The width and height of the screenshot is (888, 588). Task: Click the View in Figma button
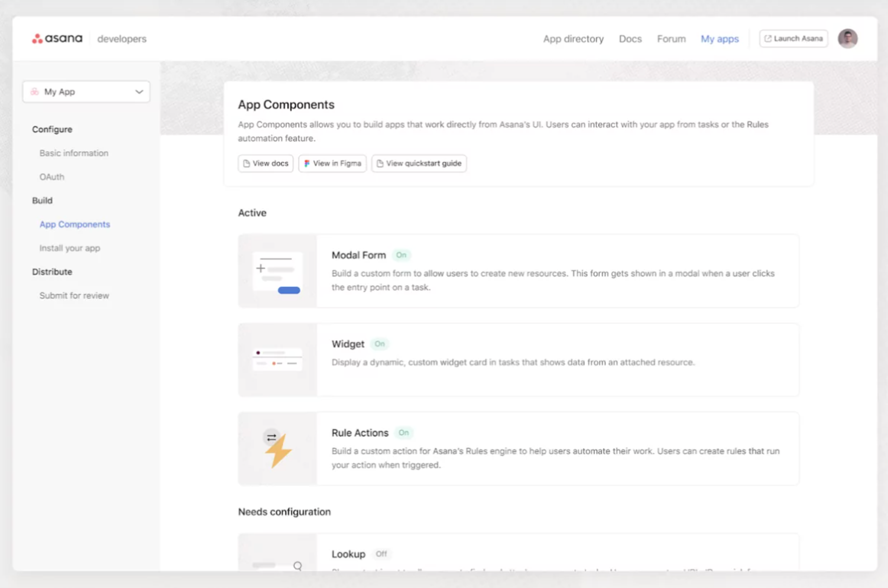coord(333,163)
